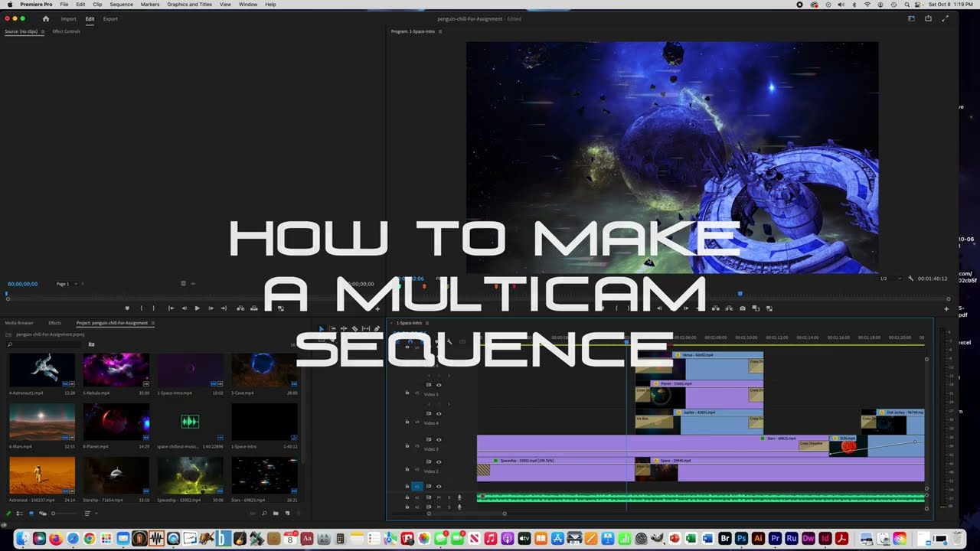Open the File menu
980x551 pixels.
click(x=64, y=5)
